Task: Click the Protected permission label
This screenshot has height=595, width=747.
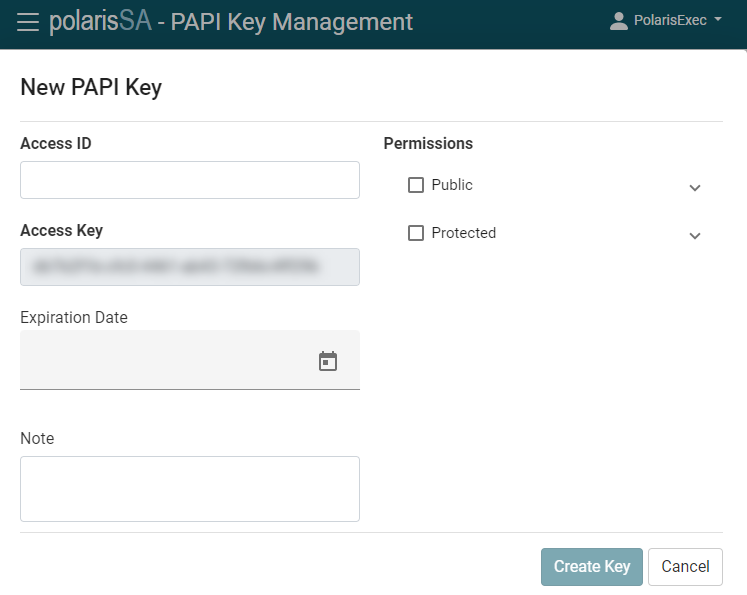Action: click(464, 233)
